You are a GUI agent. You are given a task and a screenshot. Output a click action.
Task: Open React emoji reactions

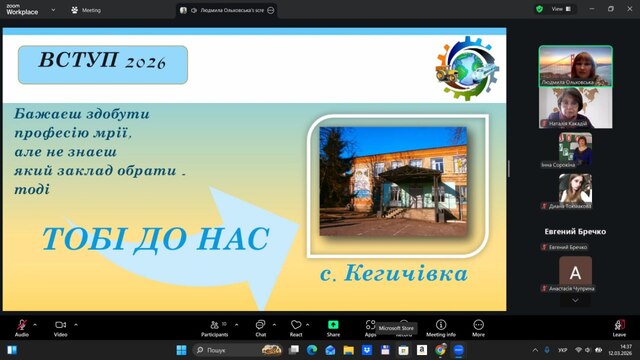pos(296,328)
